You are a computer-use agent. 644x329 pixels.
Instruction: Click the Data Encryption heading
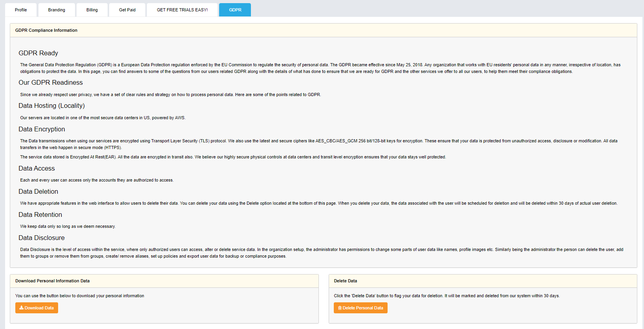coord(42,129)
